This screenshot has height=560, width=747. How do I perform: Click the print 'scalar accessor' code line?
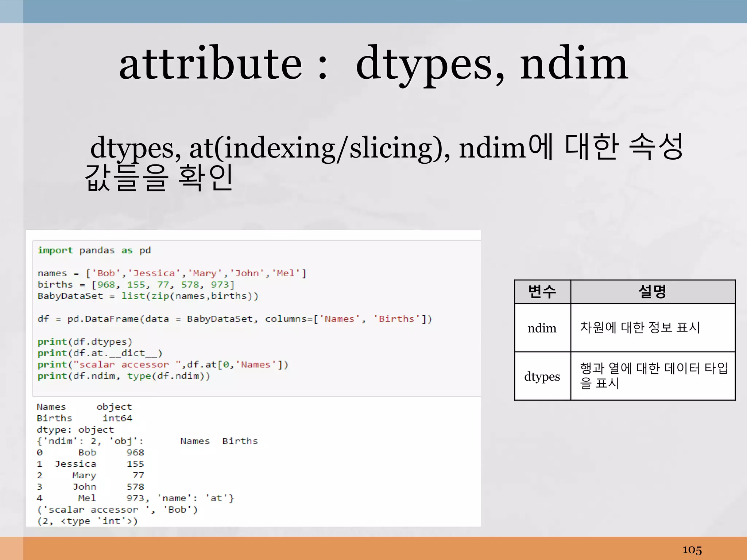[163, 365]
